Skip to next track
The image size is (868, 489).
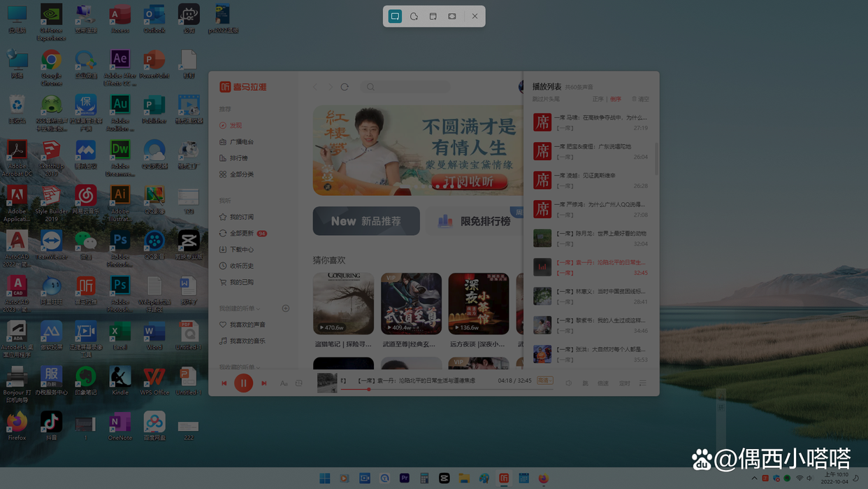(x=264, y=383)
